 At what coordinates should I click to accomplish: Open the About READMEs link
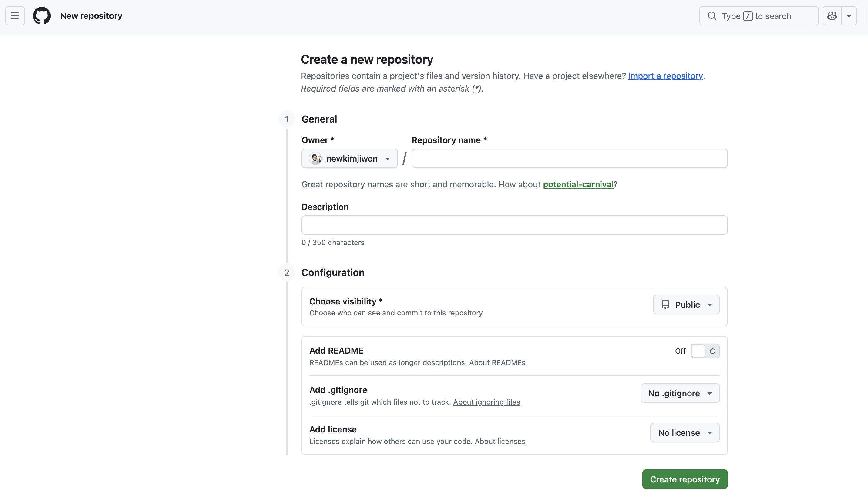click(x=497, y=362)
